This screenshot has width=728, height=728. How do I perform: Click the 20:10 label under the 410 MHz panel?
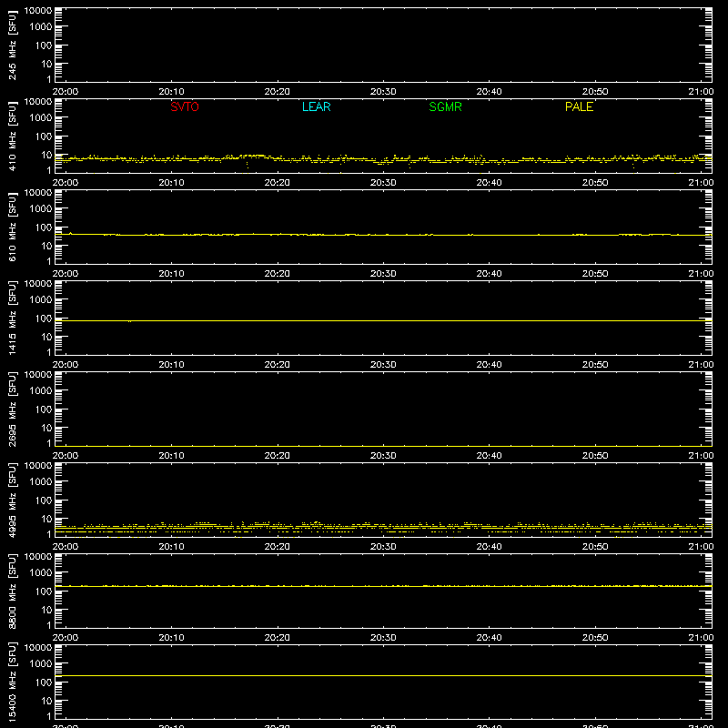click(171, 183)
